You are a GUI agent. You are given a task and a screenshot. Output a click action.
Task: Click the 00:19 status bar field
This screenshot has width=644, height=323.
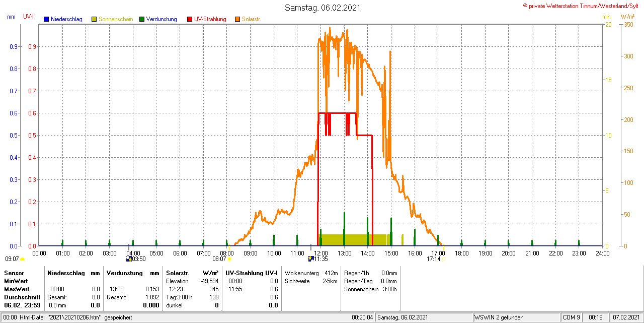click(596, 317)
